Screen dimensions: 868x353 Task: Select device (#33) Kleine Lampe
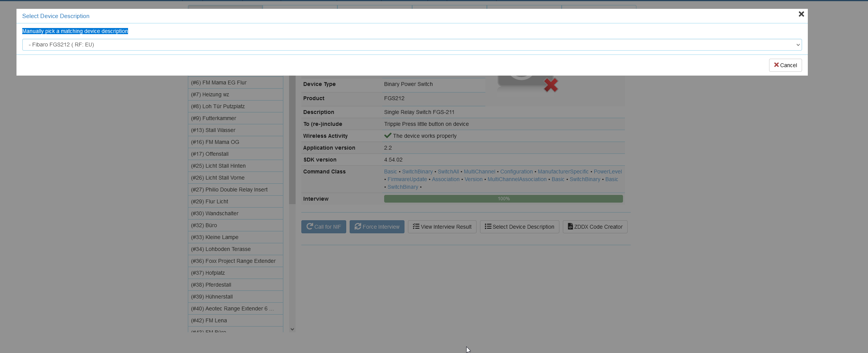(x=235, y=237)
